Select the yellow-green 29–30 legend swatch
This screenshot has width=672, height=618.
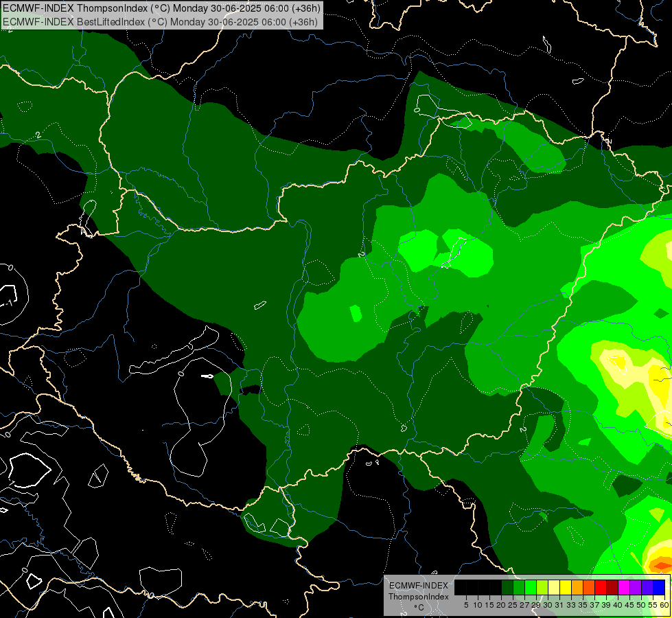pyautogui.click(x=542, y=588)
